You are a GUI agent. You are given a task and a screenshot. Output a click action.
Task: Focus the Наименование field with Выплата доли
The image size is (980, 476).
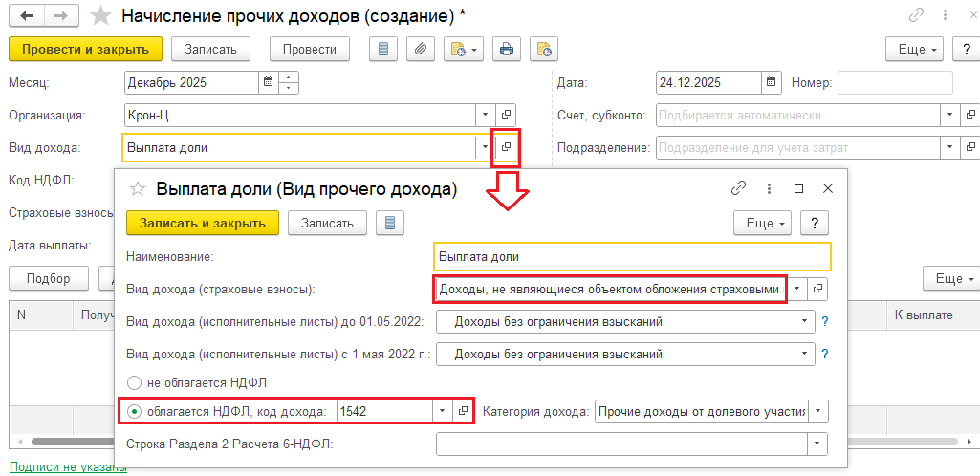(x=632, y=256)
